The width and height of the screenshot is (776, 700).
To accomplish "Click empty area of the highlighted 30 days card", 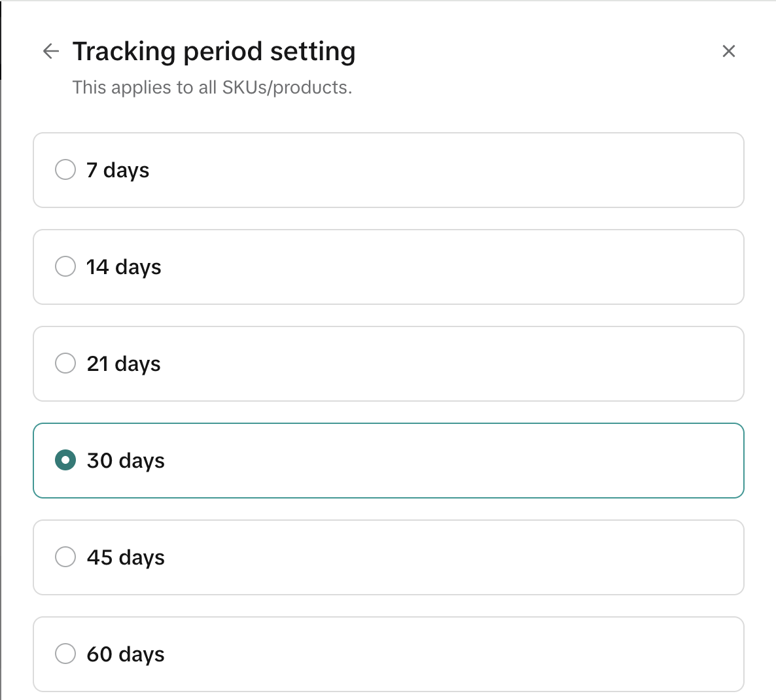I will tap(458, 461).
